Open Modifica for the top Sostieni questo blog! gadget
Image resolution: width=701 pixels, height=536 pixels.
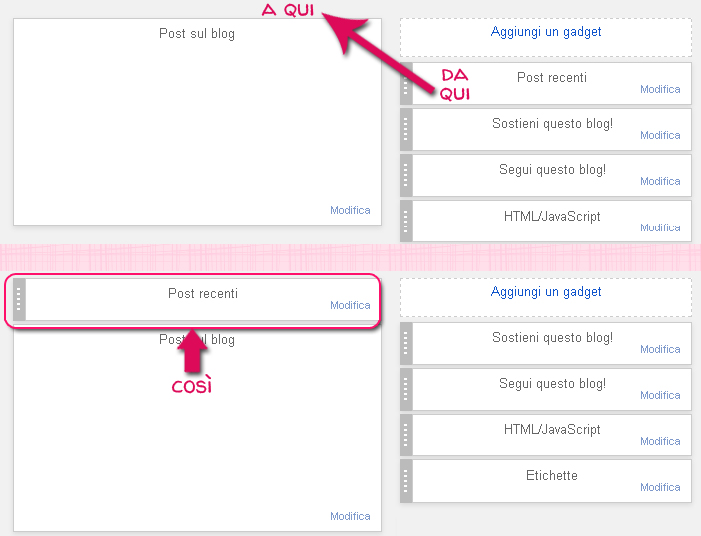tap(660, 135)
